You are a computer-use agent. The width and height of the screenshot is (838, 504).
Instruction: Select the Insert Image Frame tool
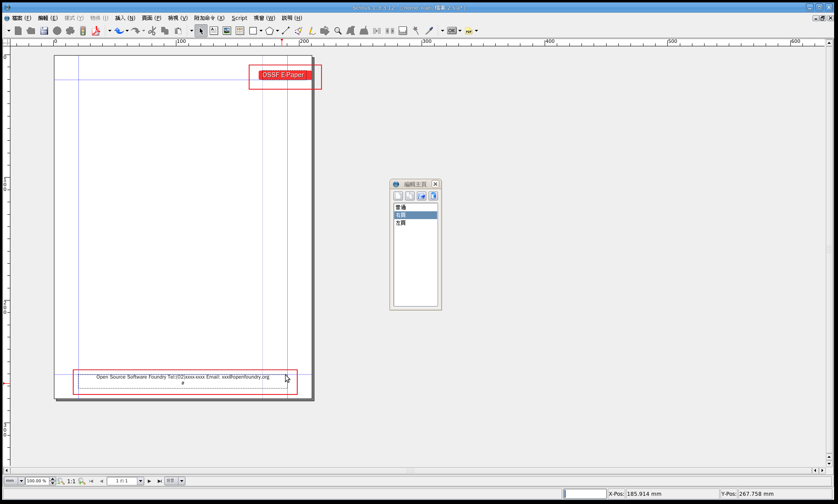point(227,31)
